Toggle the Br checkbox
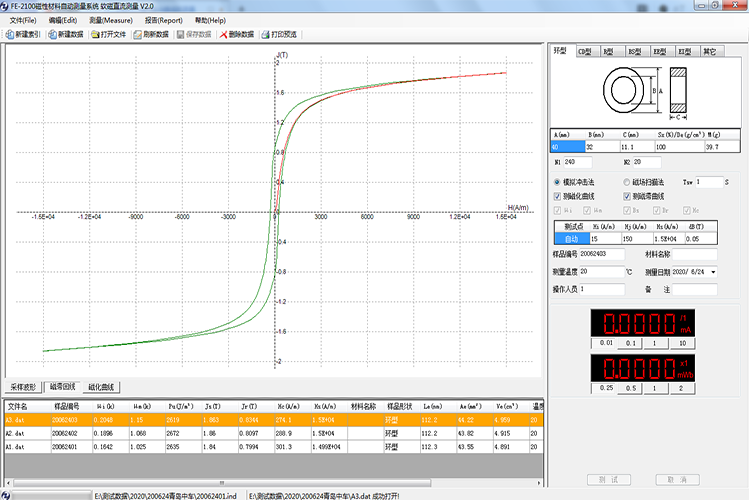The width and height of the screenshot is (750, 500). 657,211
